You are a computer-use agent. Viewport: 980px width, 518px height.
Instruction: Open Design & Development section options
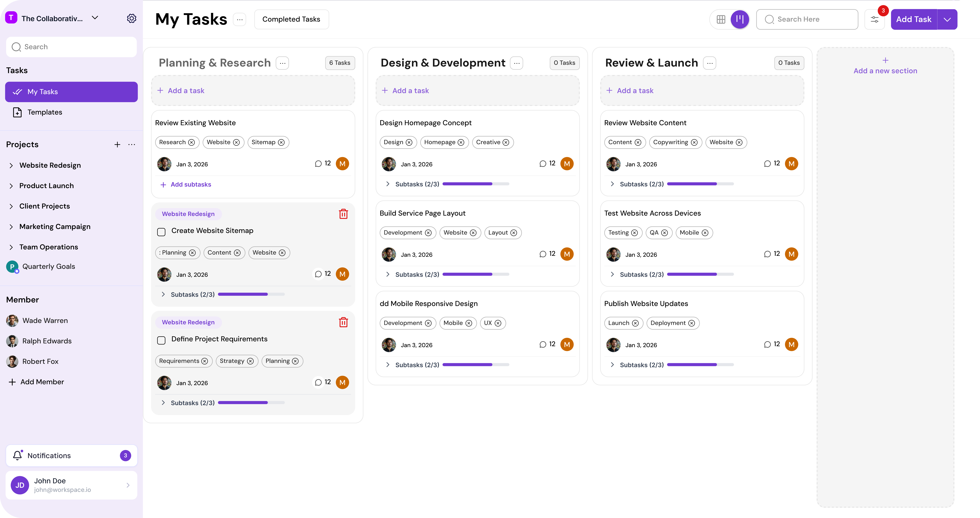click(517, 63)
